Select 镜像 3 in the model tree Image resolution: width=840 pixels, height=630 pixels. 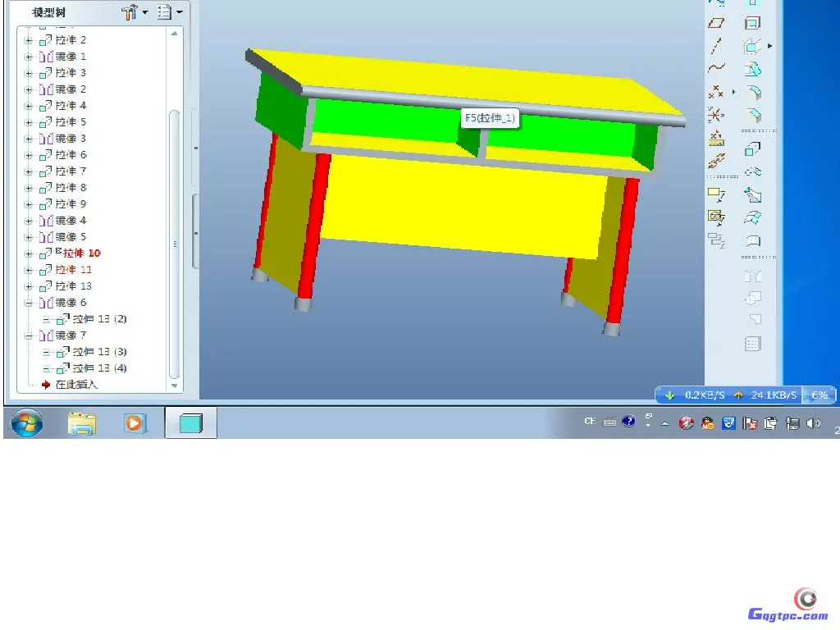click(x=70, y=139)
